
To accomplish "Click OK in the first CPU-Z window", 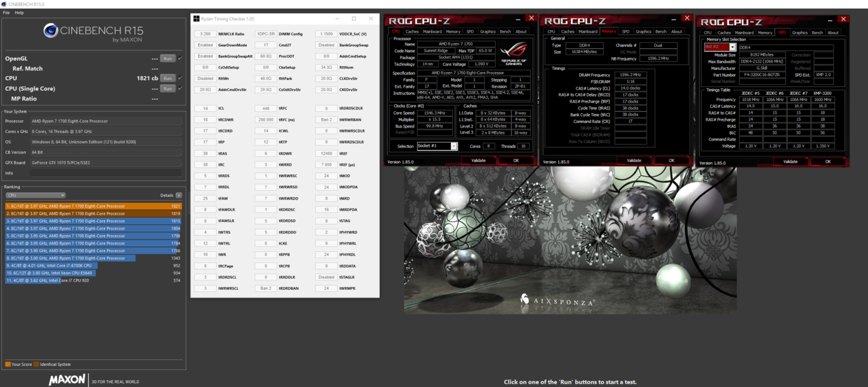I will (x=515, y=160).
